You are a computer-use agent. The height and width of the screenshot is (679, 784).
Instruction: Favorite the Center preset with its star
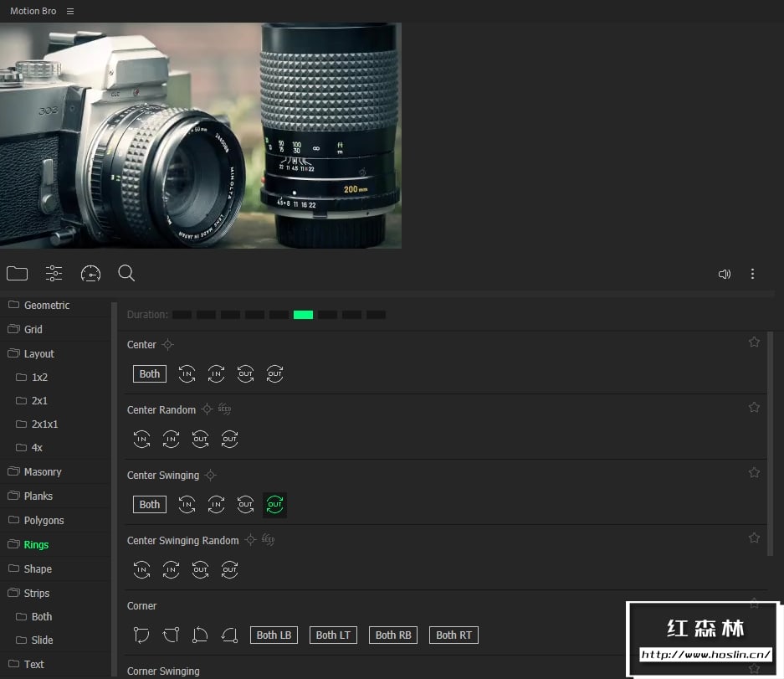[754, 342]
